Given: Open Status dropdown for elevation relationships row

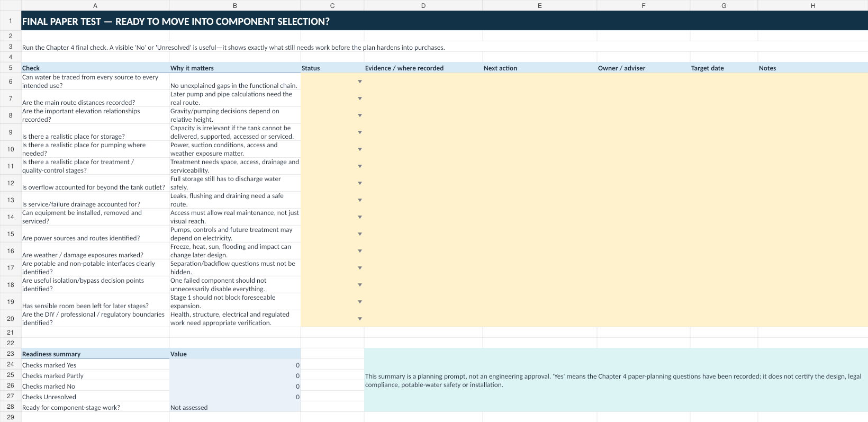Looking at the screenshot, I should [360, 115].
